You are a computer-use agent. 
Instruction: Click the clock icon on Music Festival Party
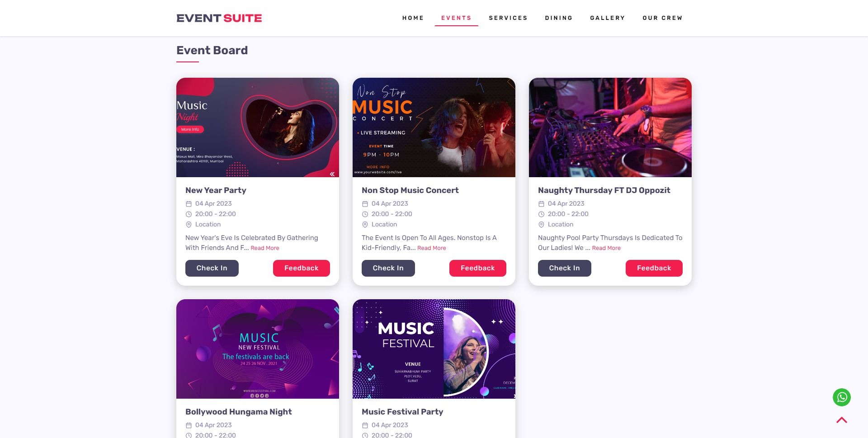(x=365, y=435)
